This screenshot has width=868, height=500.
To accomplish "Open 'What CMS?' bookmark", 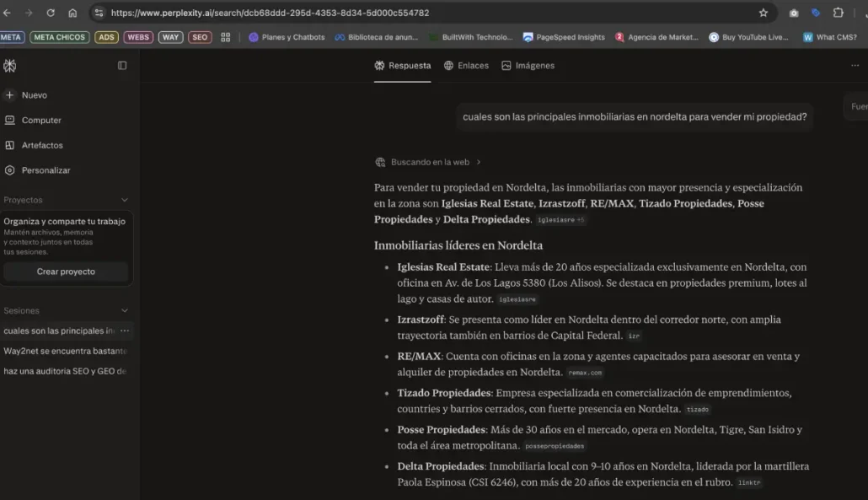I will point(830,37).
